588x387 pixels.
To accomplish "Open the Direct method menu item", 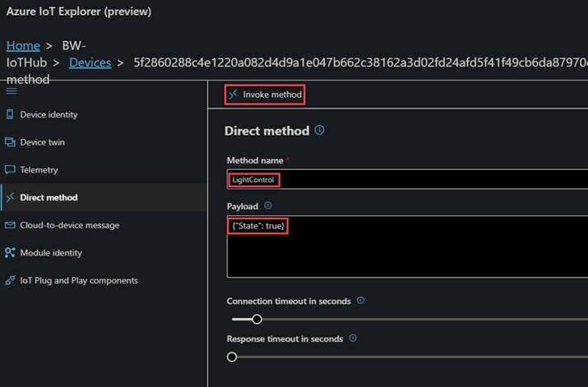I will (x=49, y=197).
